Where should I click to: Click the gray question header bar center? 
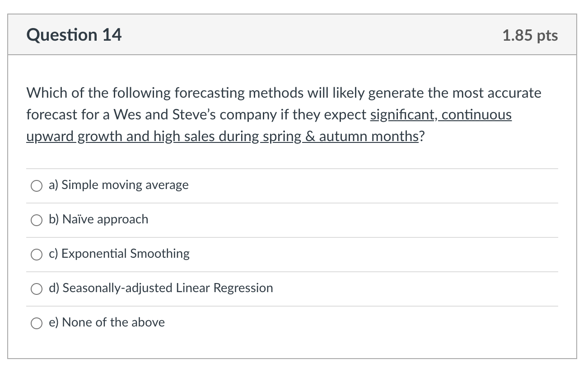point(292,35)
